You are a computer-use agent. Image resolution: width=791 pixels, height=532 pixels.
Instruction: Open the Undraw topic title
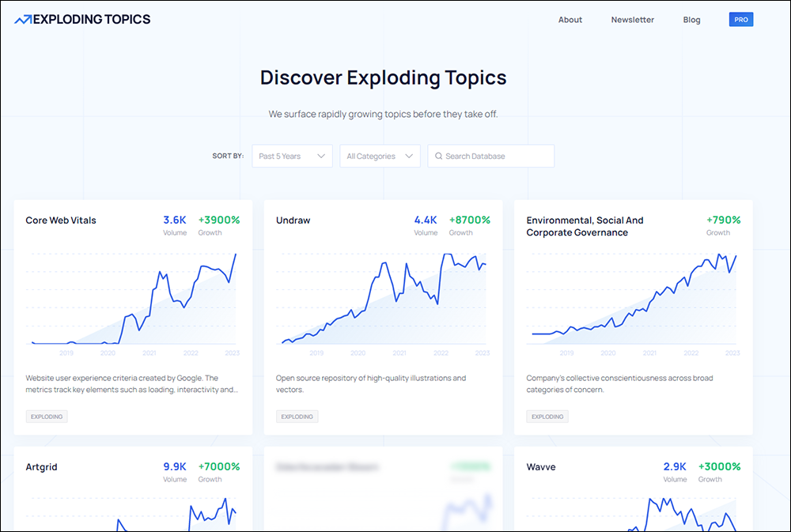coord(293,221)
